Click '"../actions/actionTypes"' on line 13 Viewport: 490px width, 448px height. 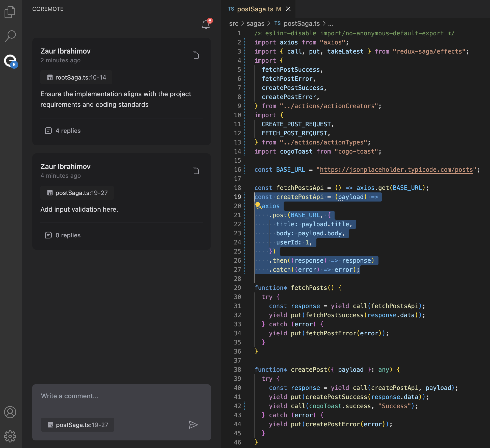coord(323,142)
